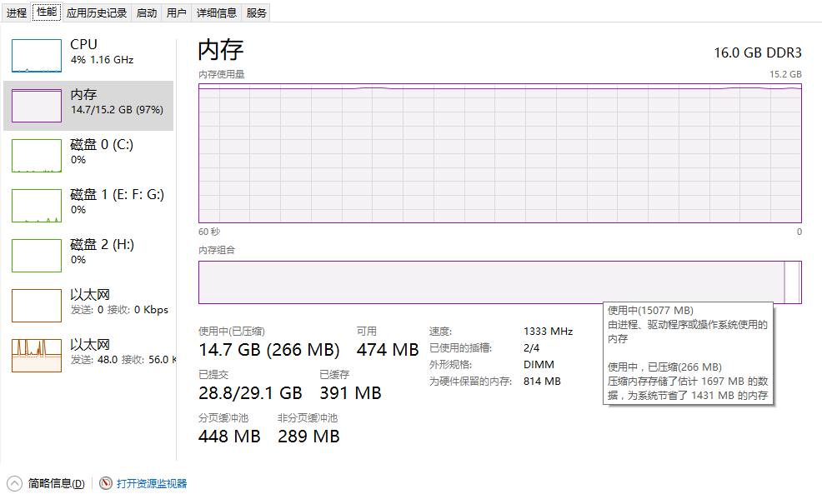Open the 磁盘 2 (H:) graph thumbnail
The width and height of the screenshot is (822, 504).
(37, 256)
